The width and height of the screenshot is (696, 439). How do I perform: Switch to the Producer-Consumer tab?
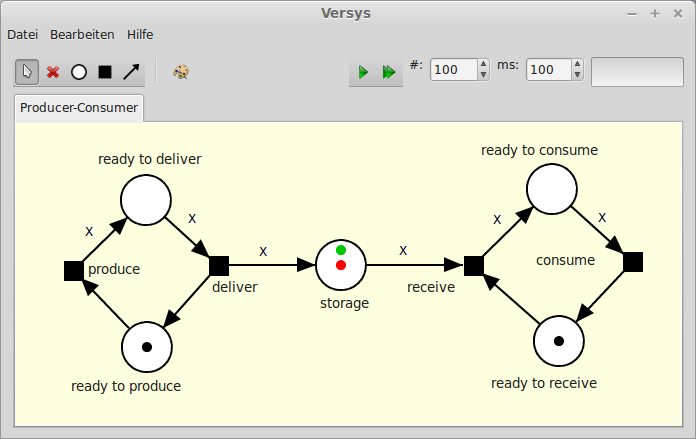[80, 107]
